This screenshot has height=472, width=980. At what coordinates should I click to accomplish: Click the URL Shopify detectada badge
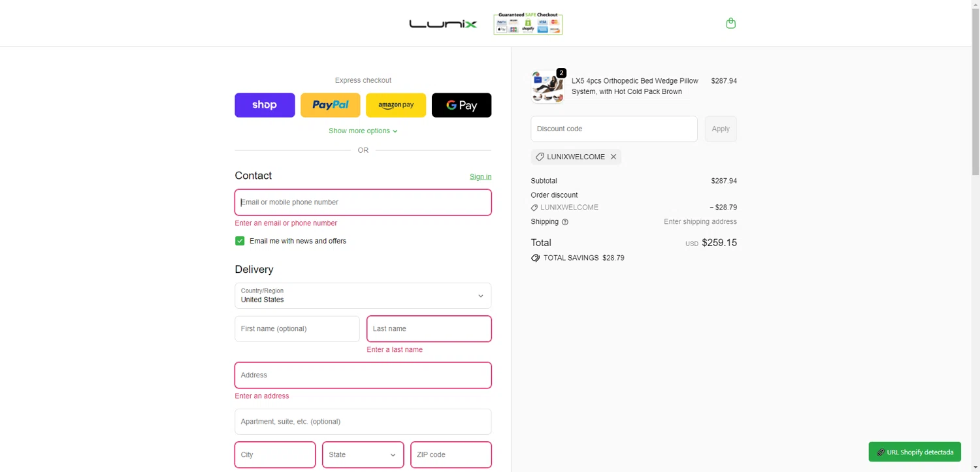(x=915, y=452)
